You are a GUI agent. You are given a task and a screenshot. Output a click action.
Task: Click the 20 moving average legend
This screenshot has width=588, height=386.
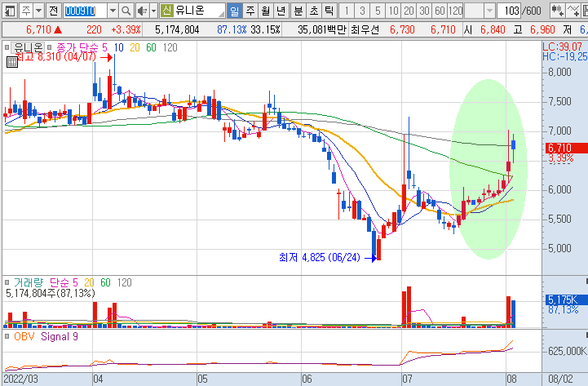click(x=135, y=47)
